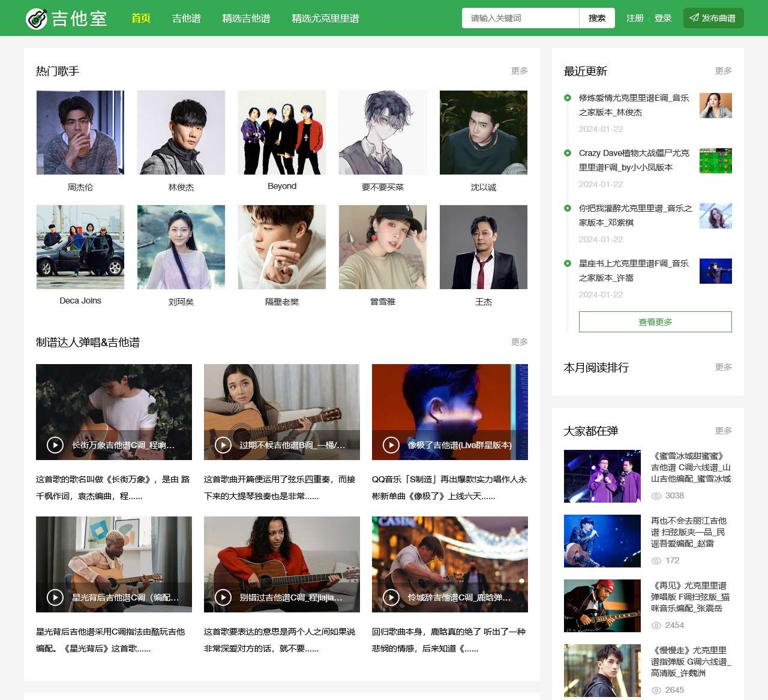The image size is (768, 700).
Task: Open the 要不要买菜 artist illustration
Action: click(x=383, y=133)
